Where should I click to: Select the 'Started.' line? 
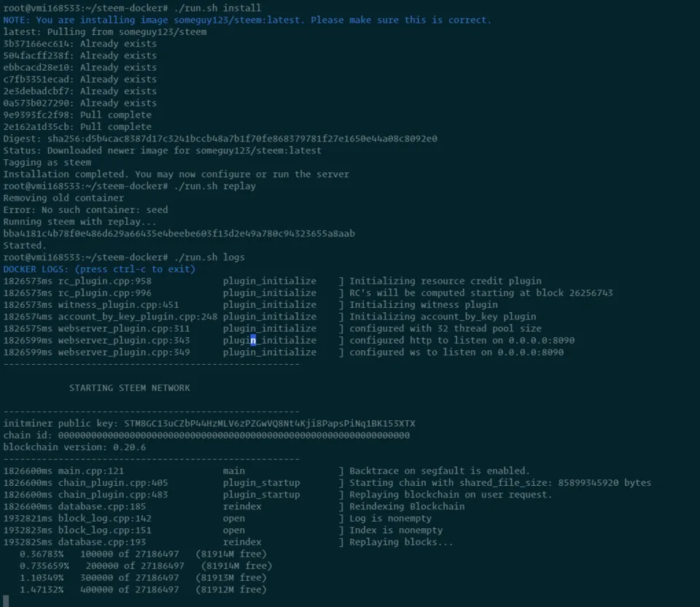[25, 245]
